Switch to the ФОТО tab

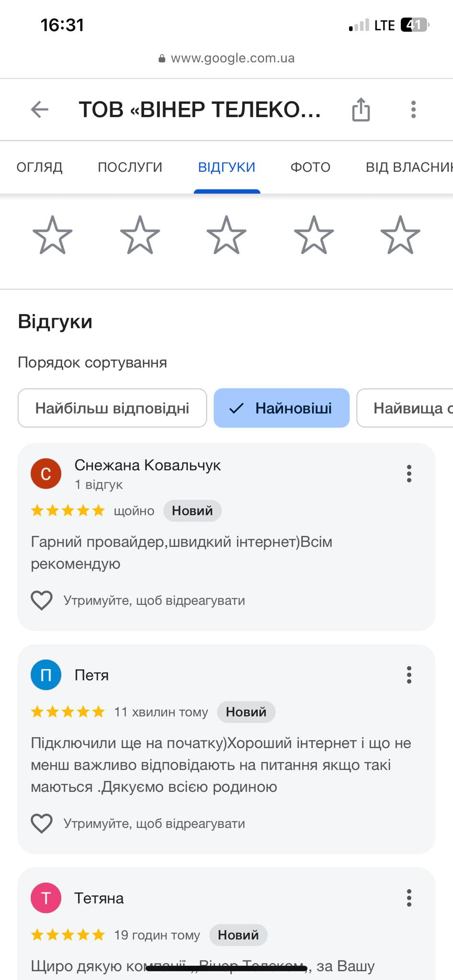coord(310,167)
